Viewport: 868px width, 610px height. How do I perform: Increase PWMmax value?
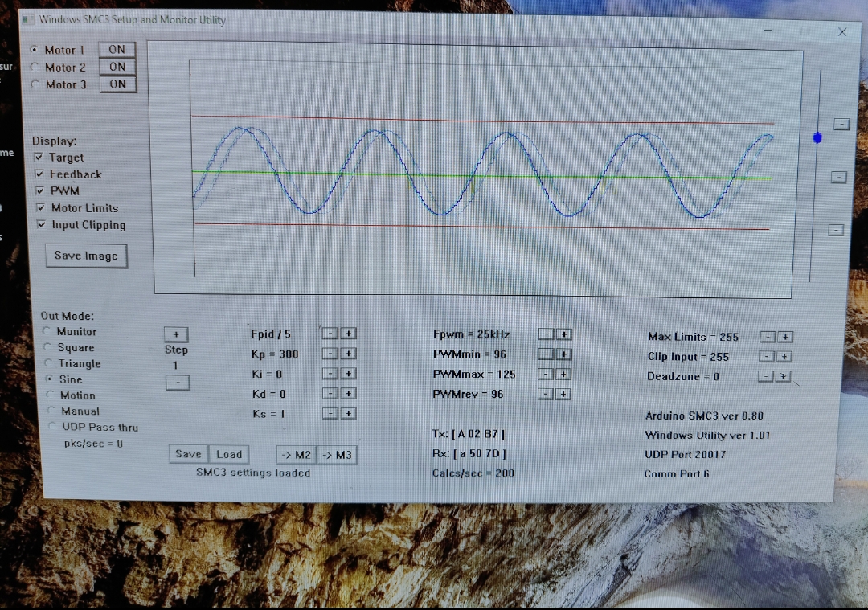pos(563,375)
